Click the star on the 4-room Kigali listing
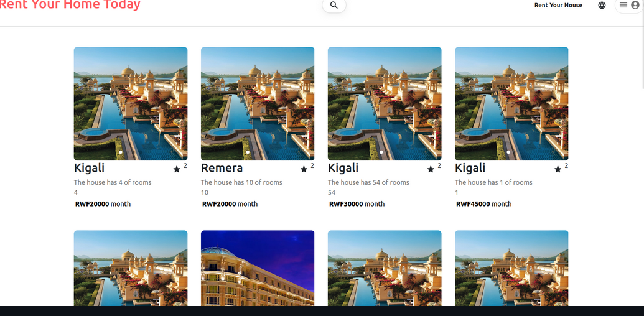The width and height of the screenshot is (644, 316). coord(177,169)
